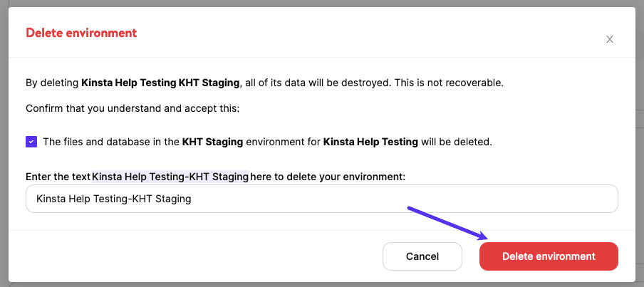Focus the environment name confirmation field
The width and height of the screenshot is (644, 287).
tap(321, 199)
